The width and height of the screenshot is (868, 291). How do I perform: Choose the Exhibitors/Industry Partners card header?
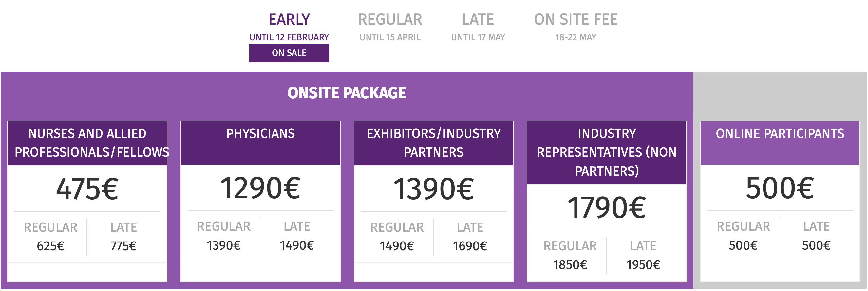[x=434, y=143]
